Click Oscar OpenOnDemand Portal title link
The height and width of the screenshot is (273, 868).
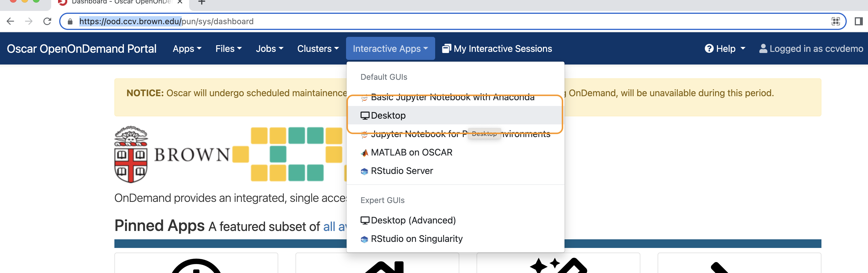(82, 49)
